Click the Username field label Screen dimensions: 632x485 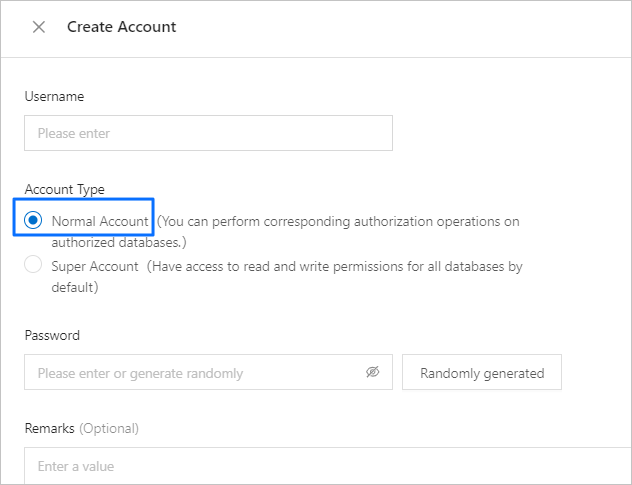point(54,97)
